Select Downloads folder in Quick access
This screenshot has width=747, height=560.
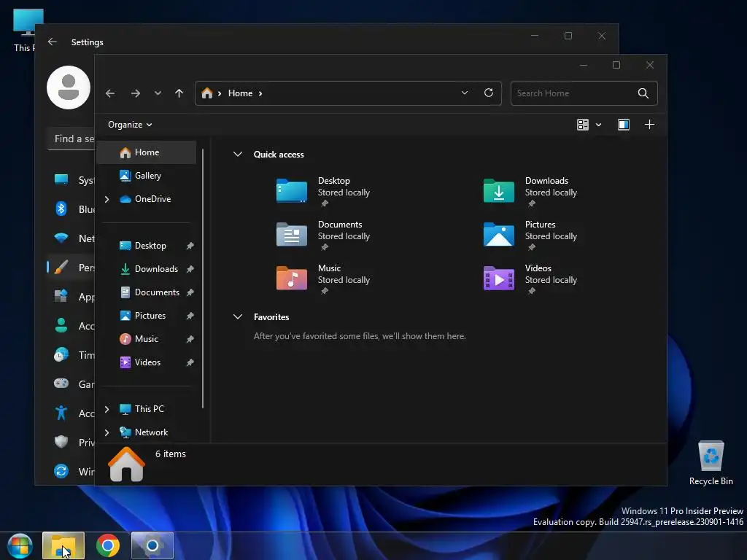pyautogui.click(x=531, y=192)
